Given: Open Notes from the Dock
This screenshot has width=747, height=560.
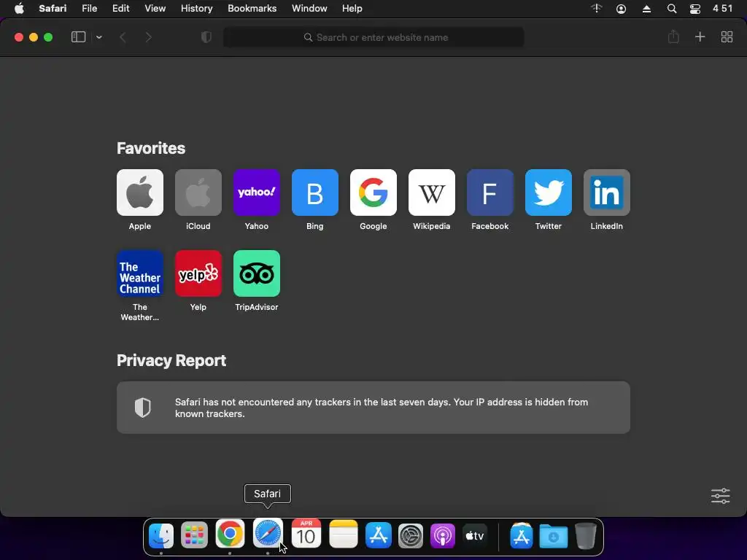Looking at the screenshot, I should (344, 534).
